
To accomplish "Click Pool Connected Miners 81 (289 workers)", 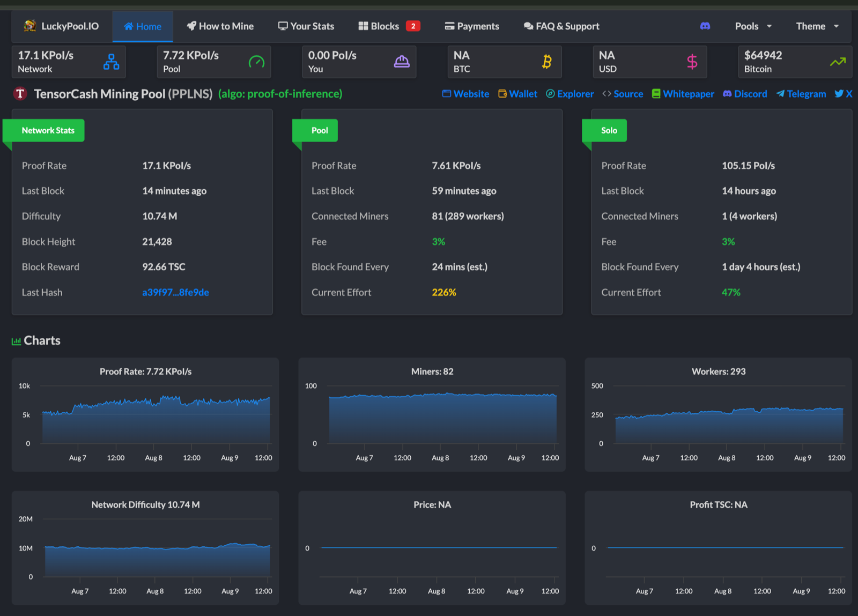I will tap(468, 216).
